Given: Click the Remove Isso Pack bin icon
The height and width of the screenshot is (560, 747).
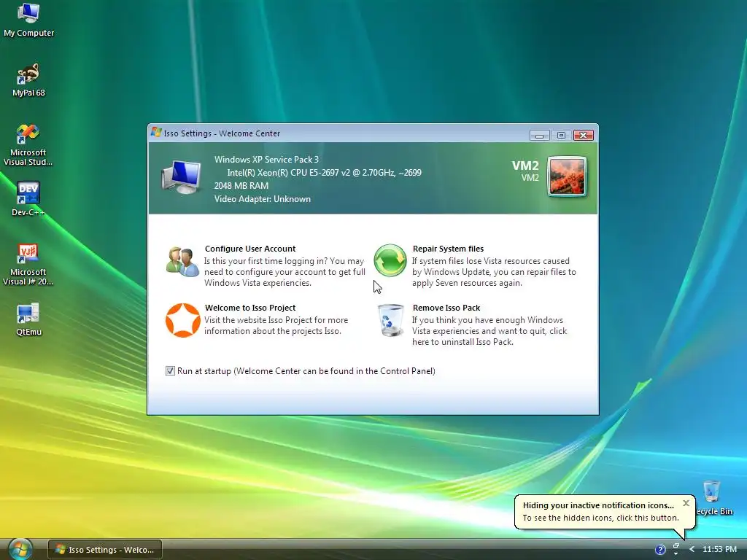Looking at the screenshot, I should pos(391,320).
